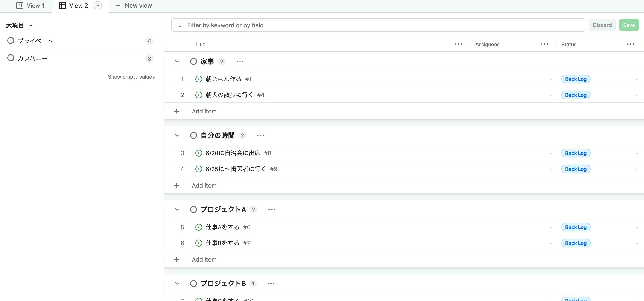Open the View 2 options dropdown arrow

pos(98,6)
